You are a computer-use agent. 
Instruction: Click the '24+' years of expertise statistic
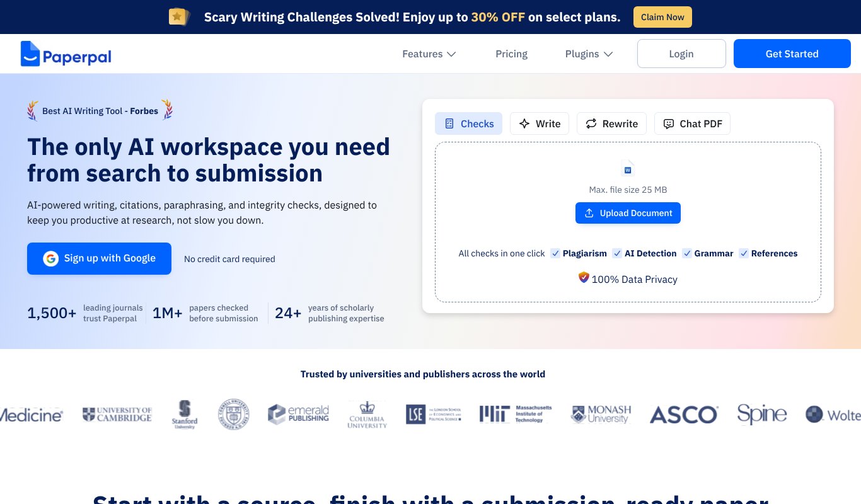point(330,313)
